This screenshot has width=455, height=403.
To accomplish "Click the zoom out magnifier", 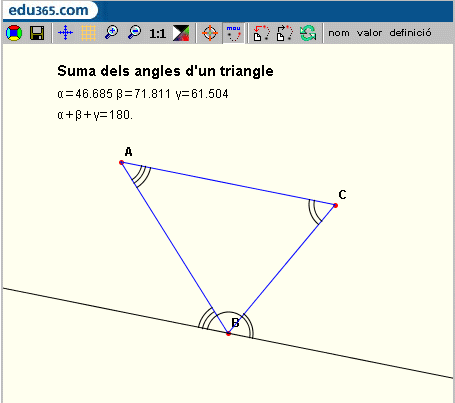I will pyautogui.click(x=135, y=33).
